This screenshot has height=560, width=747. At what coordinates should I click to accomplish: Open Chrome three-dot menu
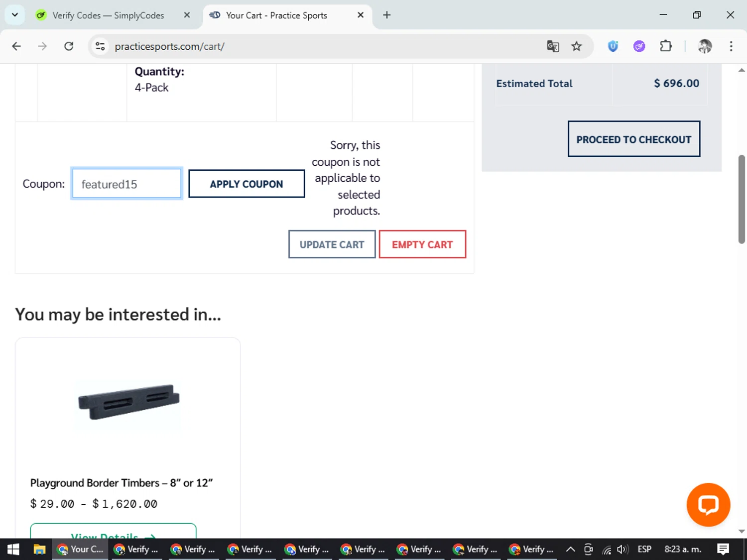731,46
